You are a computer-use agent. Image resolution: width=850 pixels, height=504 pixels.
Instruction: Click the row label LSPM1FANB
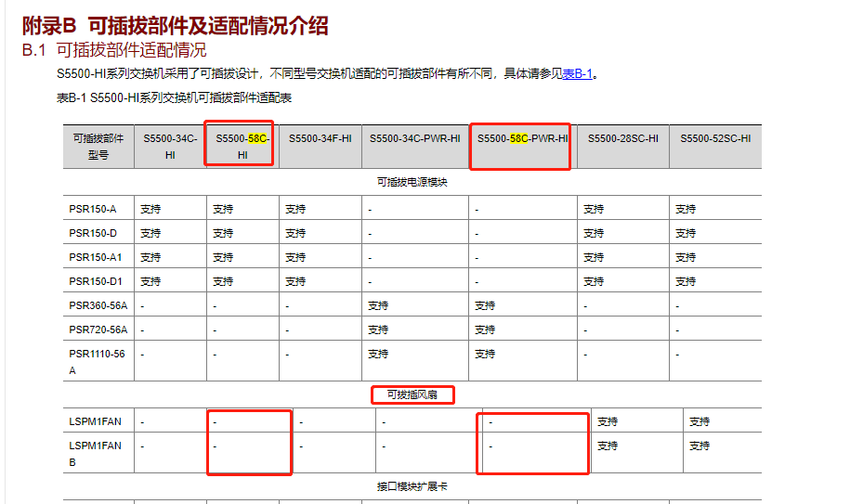95,454
